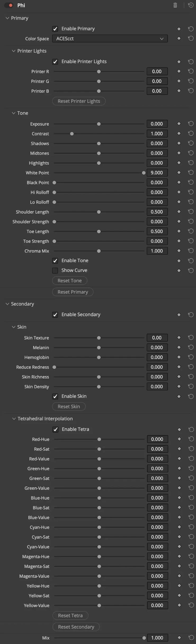Uncheck the Enable Skin checkbox
The height and width of the screenshot is (644, 196).
(55, 396)
